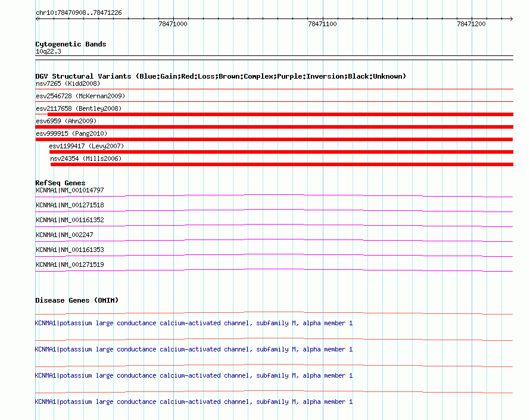Select variant label esv6959 (Ahn2009)

click(66, 121)
